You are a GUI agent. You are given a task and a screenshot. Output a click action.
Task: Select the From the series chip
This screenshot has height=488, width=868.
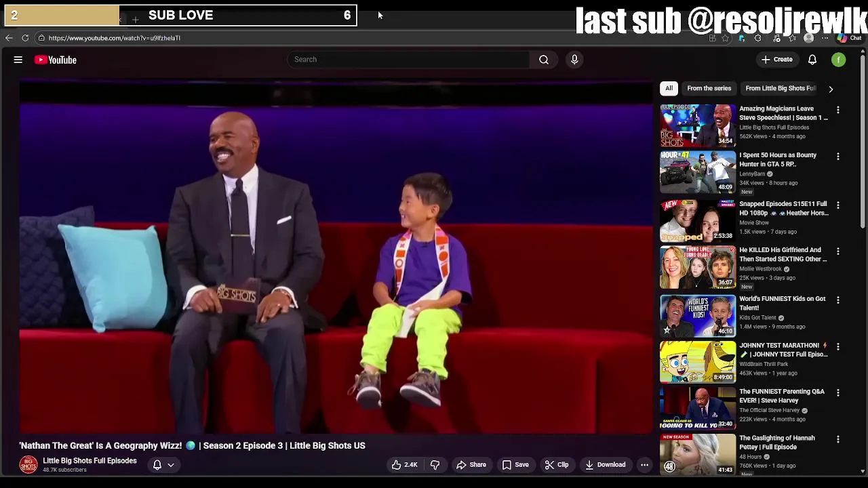coord(709,88)
